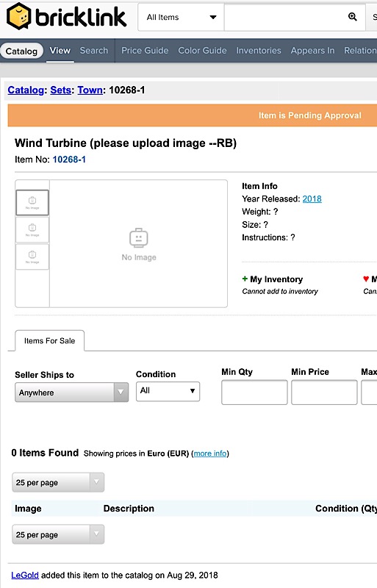Follow the Town breadcrumb link

90,90
